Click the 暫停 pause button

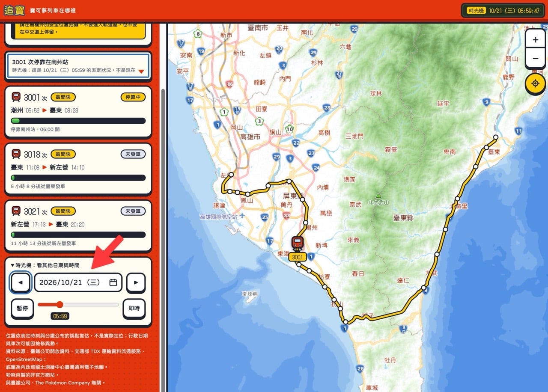click(x=22, y=308)
